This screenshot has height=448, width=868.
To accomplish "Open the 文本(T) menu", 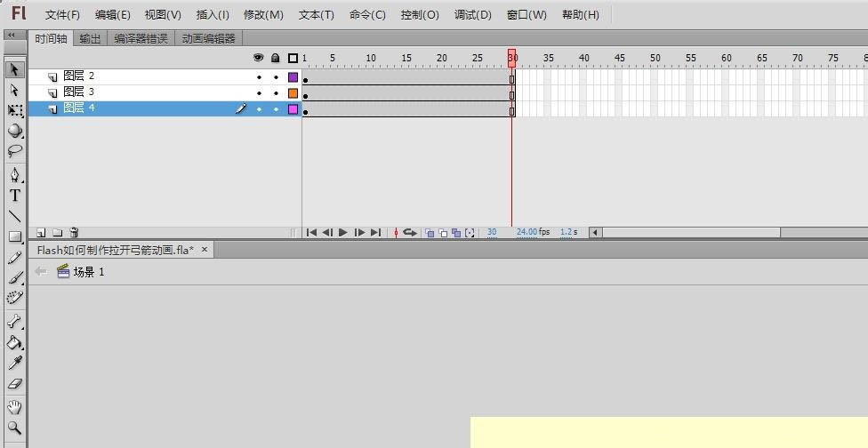I will pyautogui.click(x=316, y=15).
